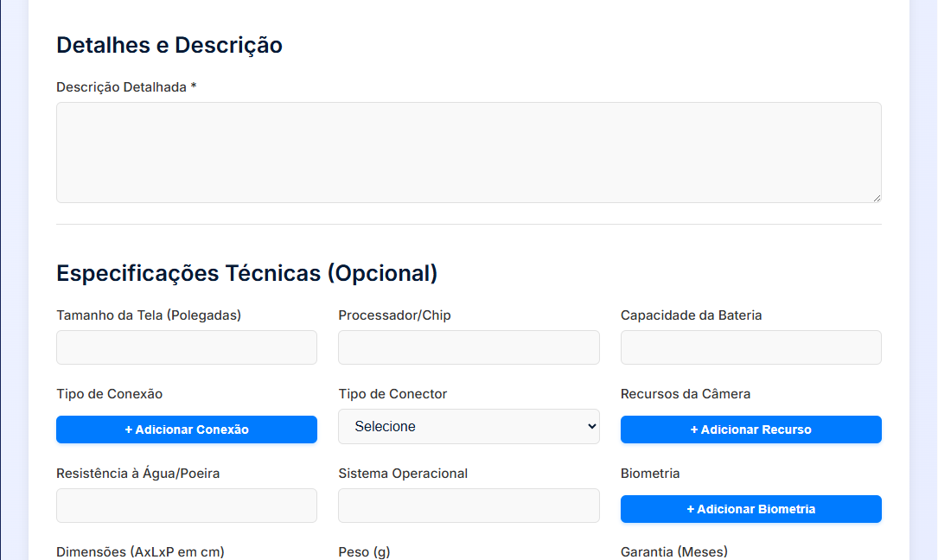The height and width of the screenshot is (560, 938).
Task: Focus the 'Sistema Operacional' input field
Action: [469, 506]
